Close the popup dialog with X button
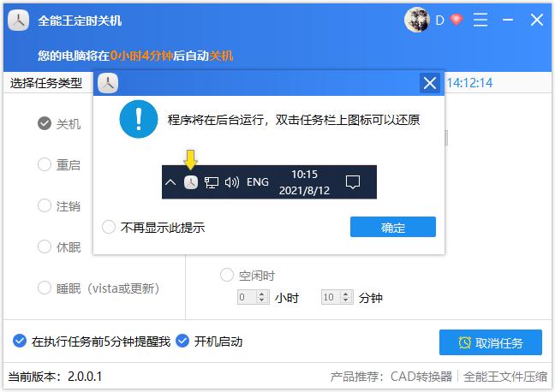 click(430, 84)
